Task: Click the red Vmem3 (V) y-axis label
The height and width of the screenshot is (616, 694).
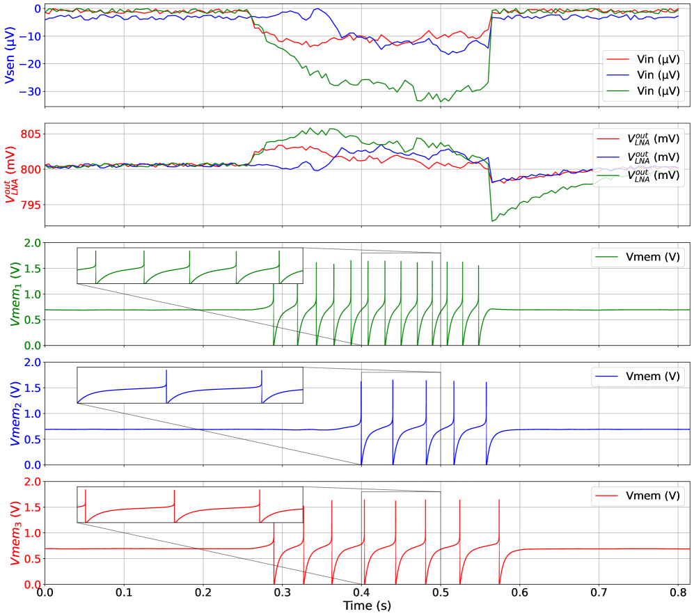Action: point(15,532)
